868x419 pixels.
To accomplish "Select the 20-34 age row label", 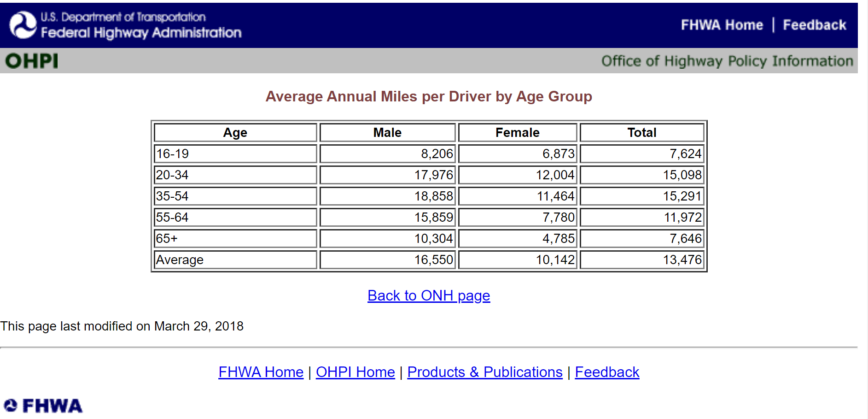I will tap(172, 175).
